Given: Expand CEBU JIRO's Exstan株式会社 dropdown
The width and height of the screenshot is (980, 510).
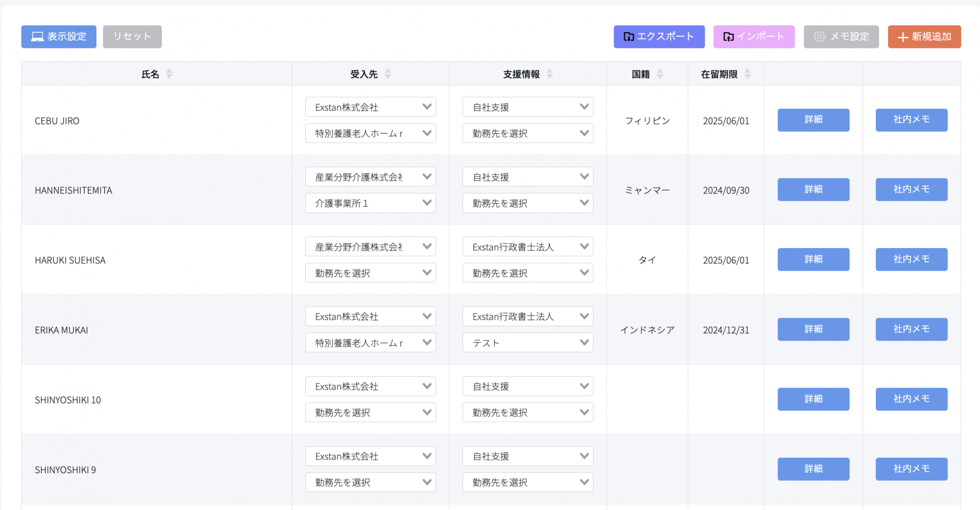Looking at the screenshot, I should [370, 107].
